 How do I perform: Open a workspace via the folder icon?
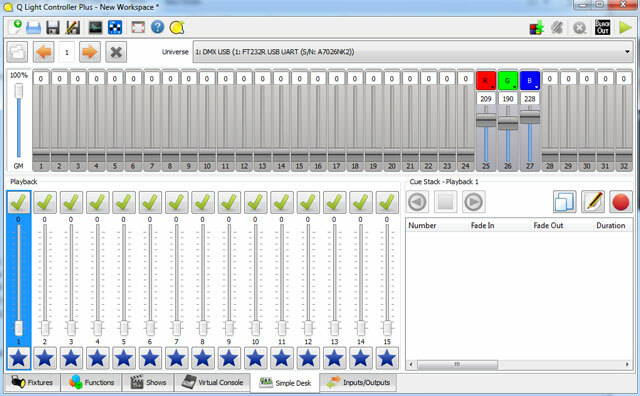point(33,28)
